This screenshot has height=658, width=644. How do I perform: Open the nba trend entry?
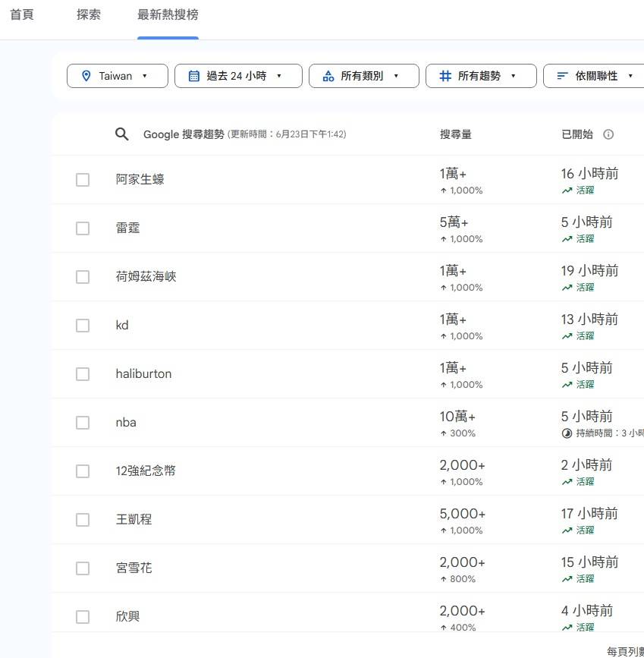126,423
